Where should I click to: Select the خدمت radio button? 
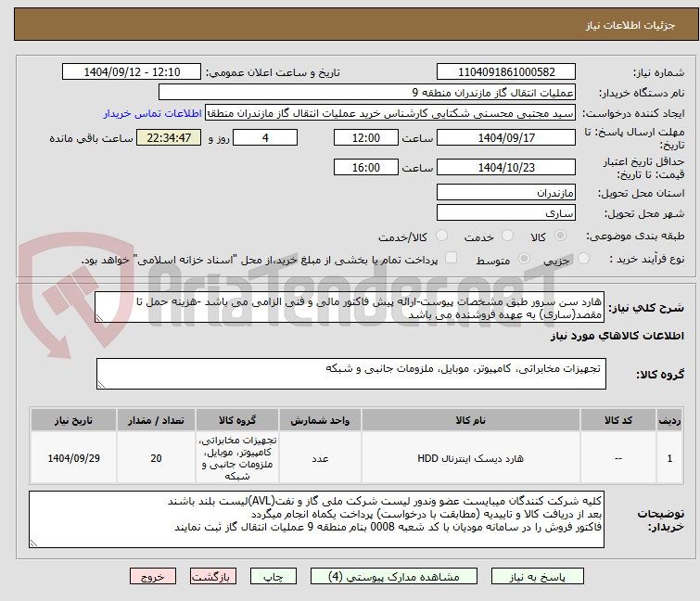(507, 235)
